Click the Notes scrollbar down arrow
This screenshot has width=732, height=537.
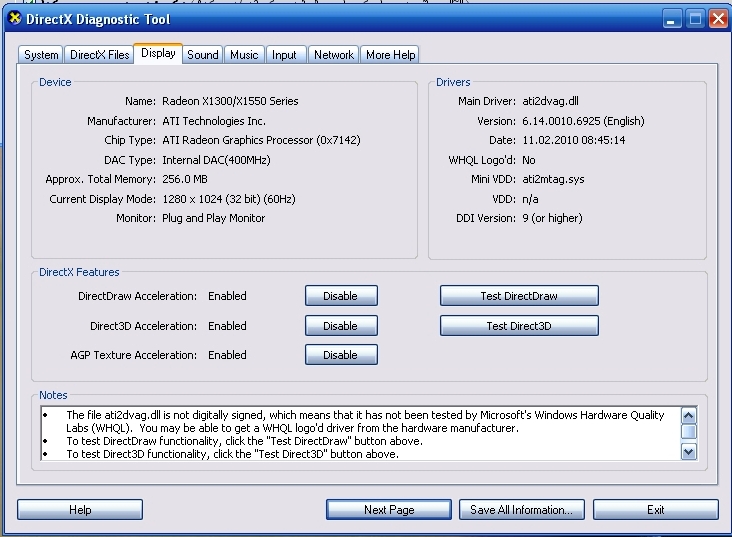pyautogui.click(x=689, y=452)
